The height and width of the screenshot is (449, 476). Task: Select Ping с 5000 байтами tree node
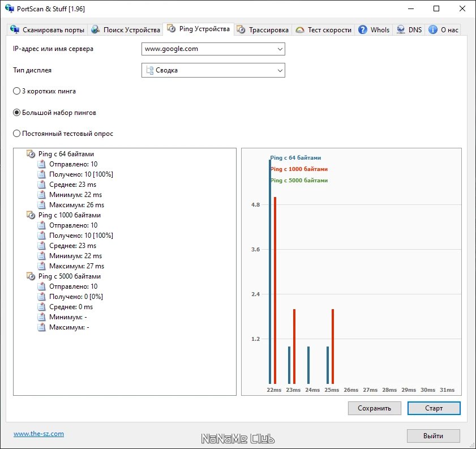[69, 276]
